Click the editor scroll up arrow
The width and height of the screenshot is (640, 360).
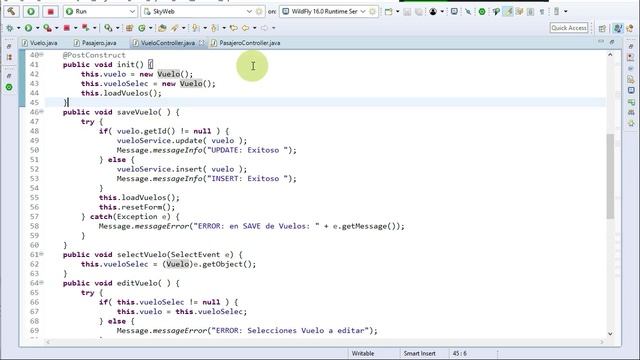point(610,55)
